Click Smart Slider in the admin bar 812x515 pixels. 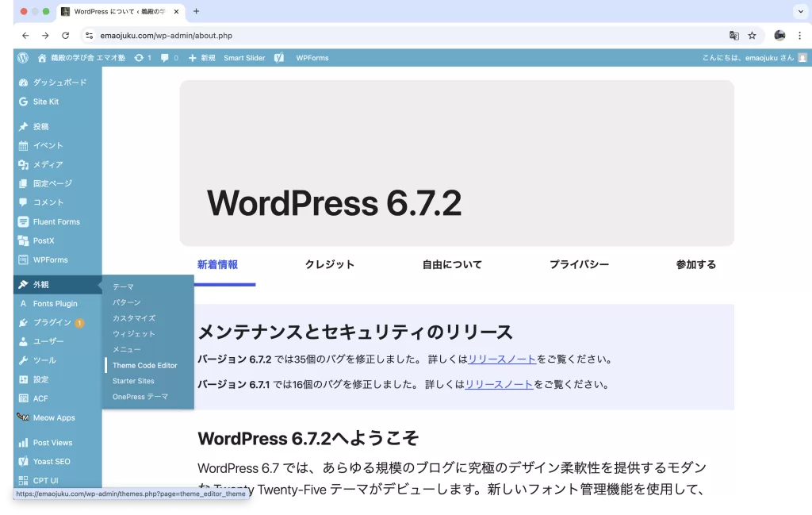click(244, 58)
